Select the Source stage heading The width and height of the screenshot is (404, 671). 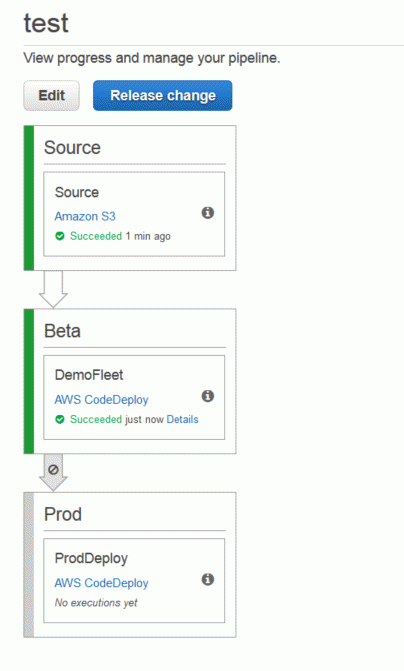(x=72, y=148)
